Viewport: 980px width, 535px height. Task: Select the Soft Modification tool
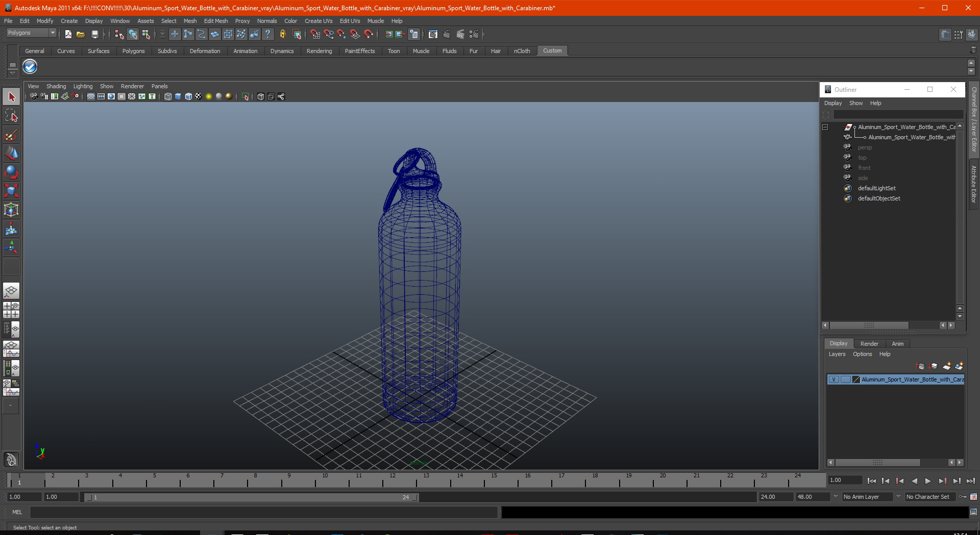(11, 229)
